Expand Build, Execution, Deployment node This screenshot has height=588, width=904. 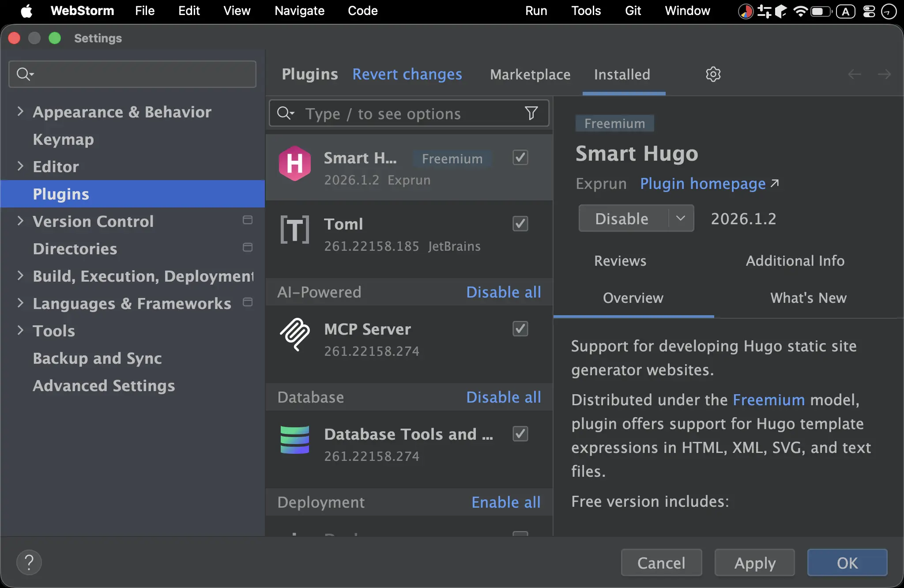[x=20, y=275]
